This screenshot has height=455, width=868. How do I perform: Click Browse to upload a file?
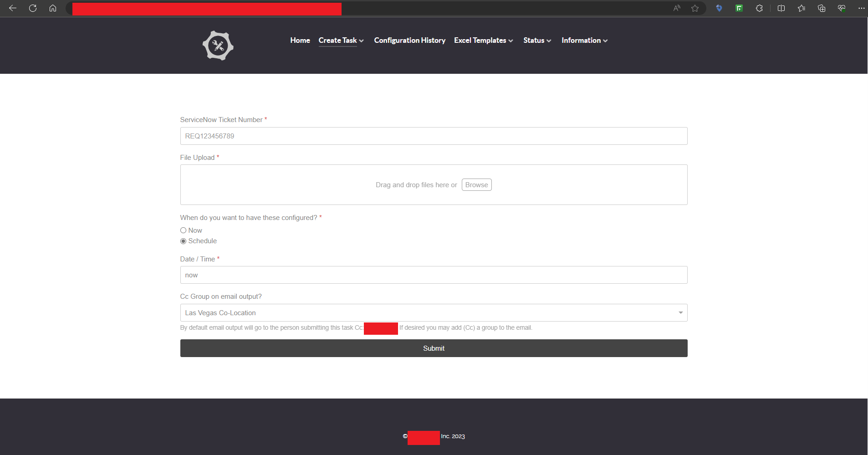[x=476, y=185]
